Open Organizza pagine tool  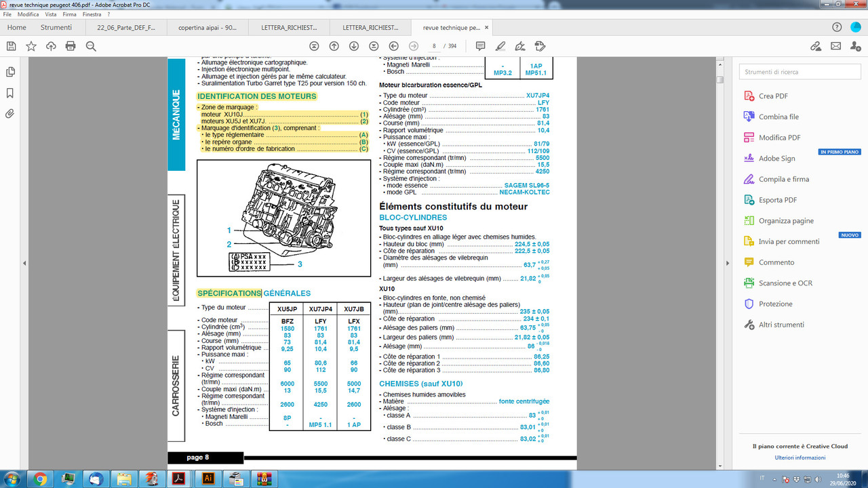786,221
